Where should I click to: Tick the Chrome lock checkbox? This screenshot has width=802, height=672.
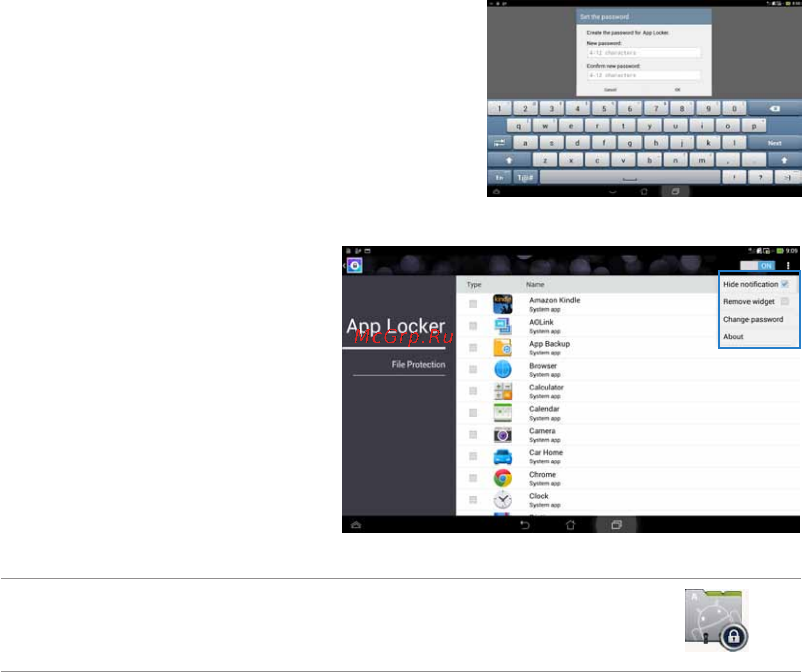473,478
